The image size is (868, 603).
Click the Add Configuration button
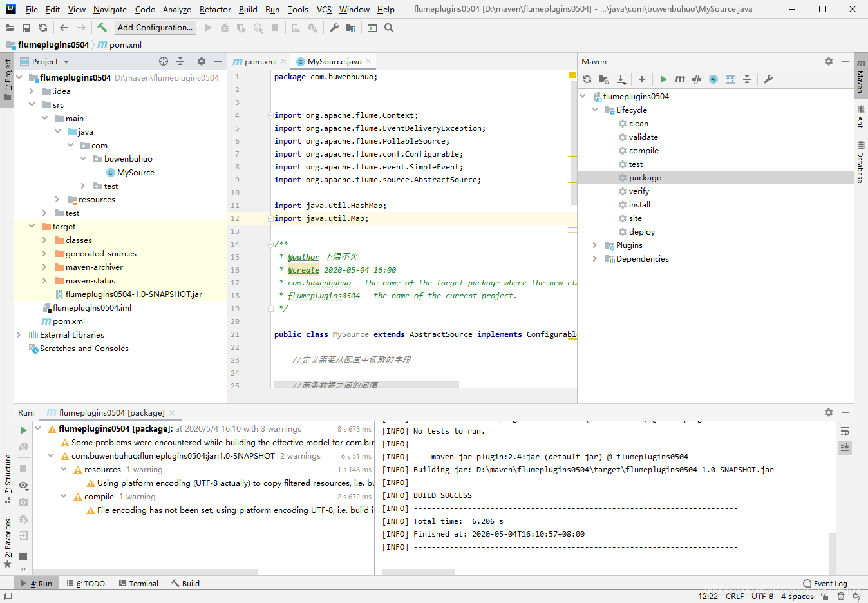coord(155,28)
